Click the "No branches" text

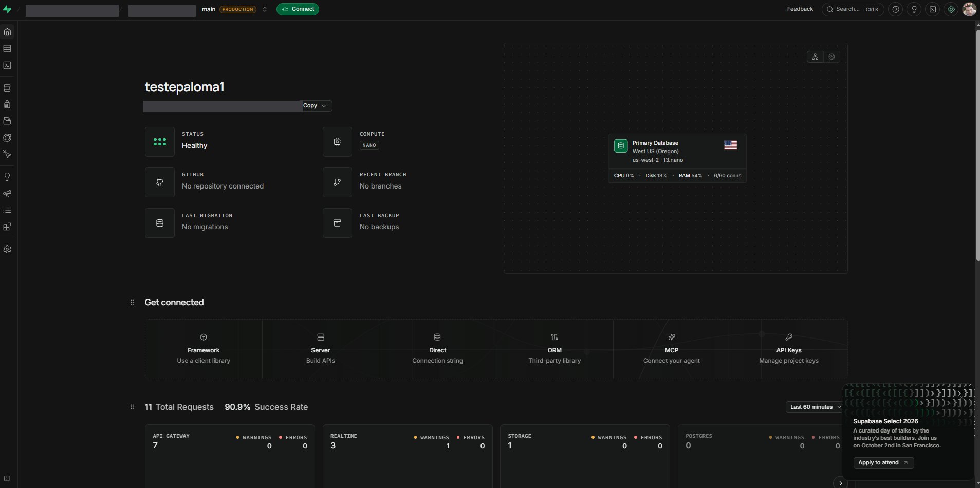click(x=381, y=186)
